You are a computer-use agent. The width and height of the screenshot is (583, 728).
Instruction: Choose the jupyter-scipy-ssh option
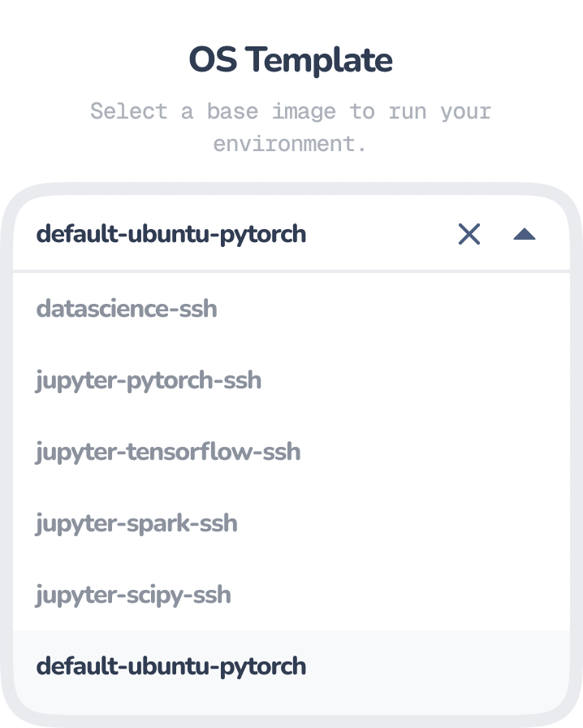coord(133,595)
